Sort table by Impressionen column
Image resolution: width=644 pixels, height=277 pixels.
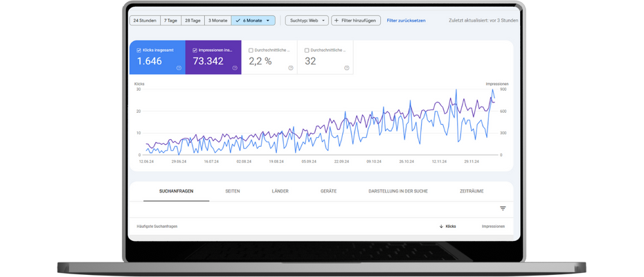(493, 226)
